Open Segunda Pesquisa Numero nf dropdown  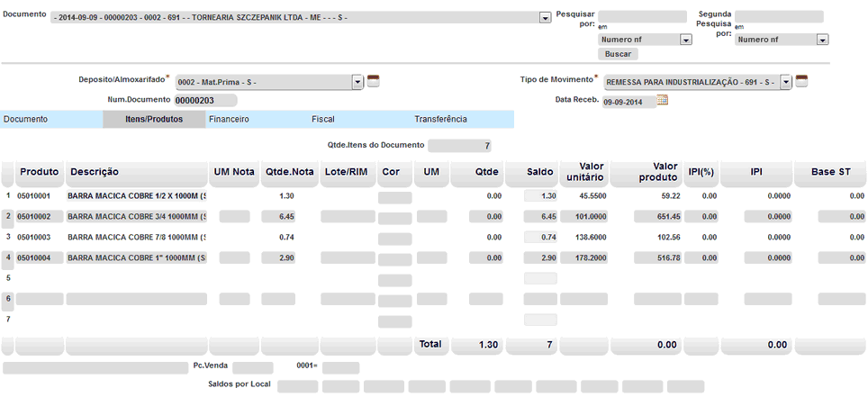coord(822,40)
